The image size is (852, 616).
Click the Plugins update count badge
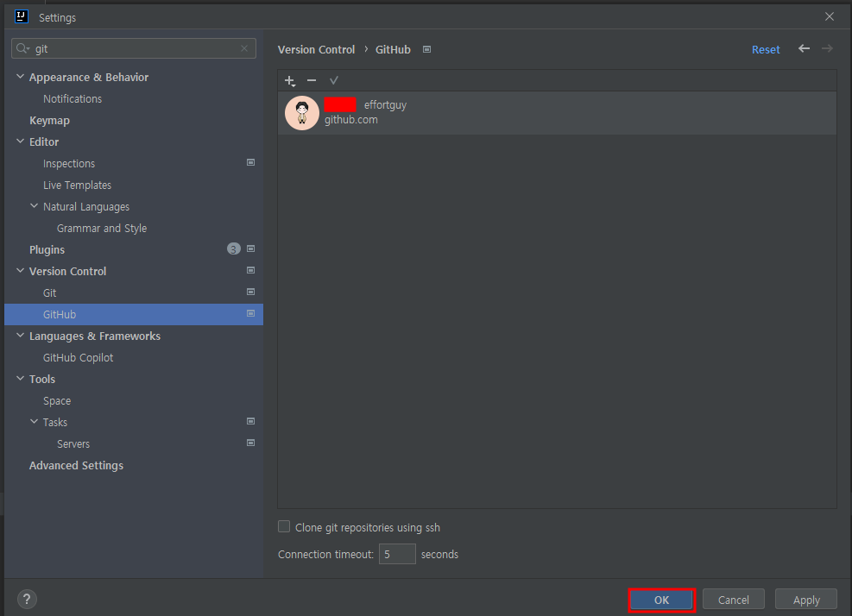pos(234,248)
